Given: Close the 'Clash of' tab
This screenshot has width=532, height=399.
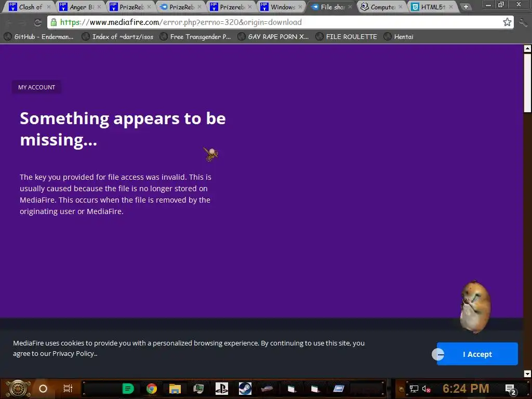Looking at the screenshot, I should tap(49, 7).
